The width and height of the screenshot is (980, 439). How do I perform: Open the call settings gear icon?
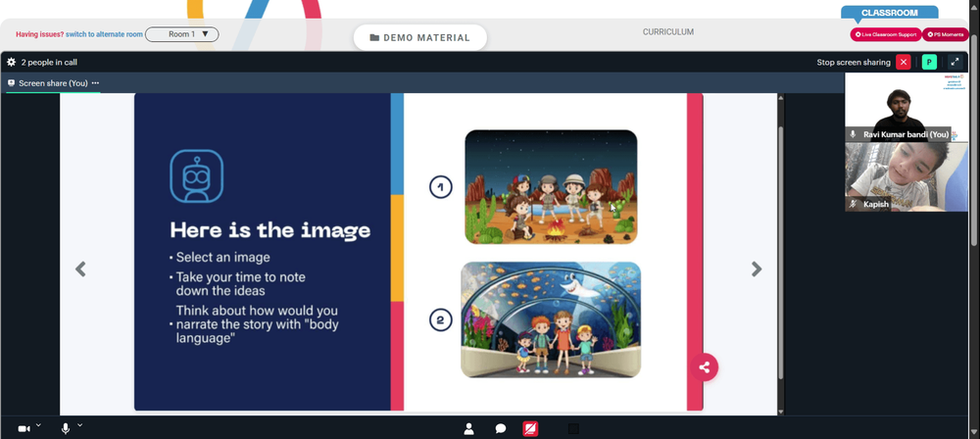click(11, 62)
